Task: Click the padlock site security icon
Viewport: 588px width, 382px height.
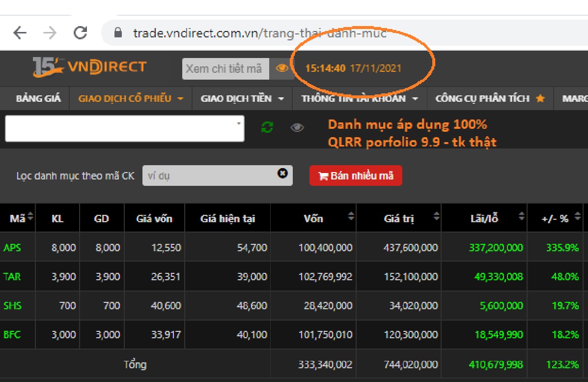Action: click(x=117, y=33)
